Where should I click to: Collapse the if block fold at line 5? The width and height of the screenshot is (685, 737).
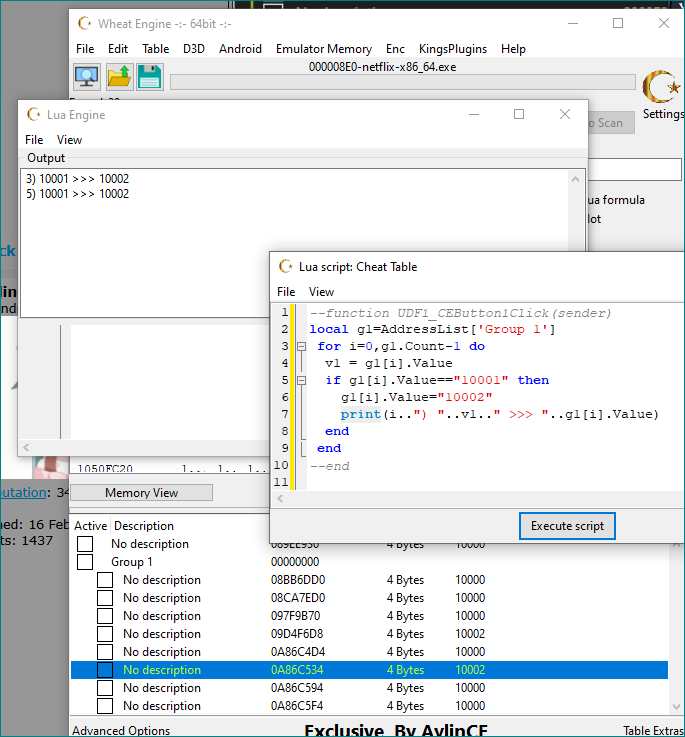tap(302, 380)
